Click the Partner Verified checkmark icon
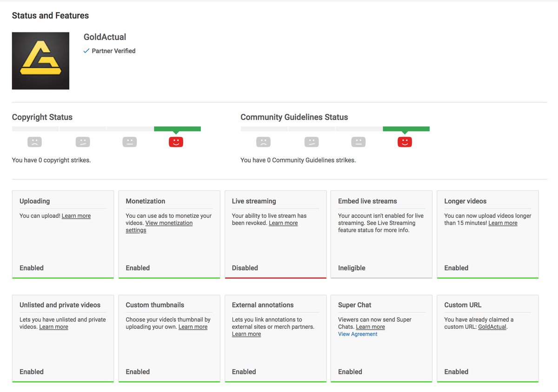The width and height of the screenshot is (558, 392). pyautogui.click(x=86, y=51)
